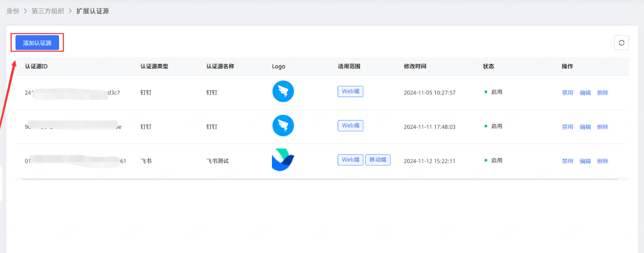
Task: Delete the 飞书测试 authentication source
Action: [603, 161]
